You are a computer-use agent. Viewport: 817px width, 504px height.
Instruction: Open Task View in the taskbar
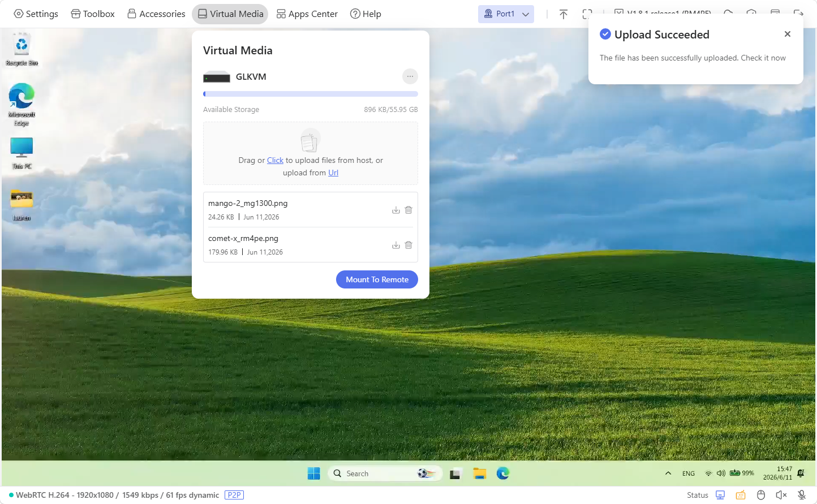pyautogui.click(x=455, y=473)
